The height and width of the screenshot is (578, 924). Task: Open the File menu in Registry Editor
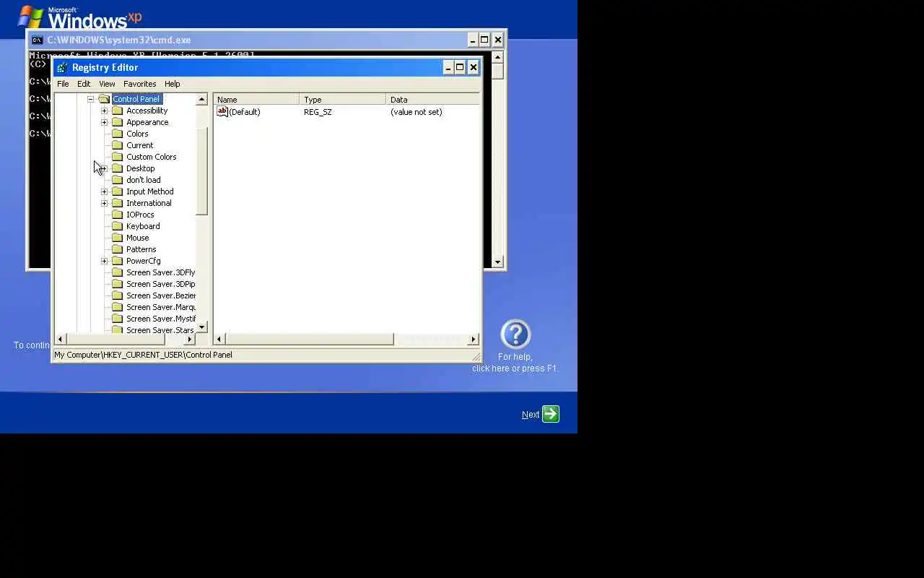coord(63,84)
